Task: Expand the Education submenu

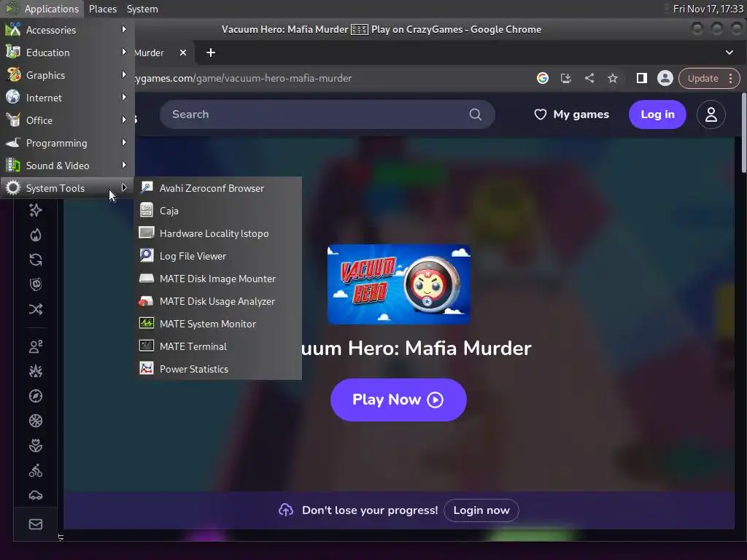Action: pos(67,52)
